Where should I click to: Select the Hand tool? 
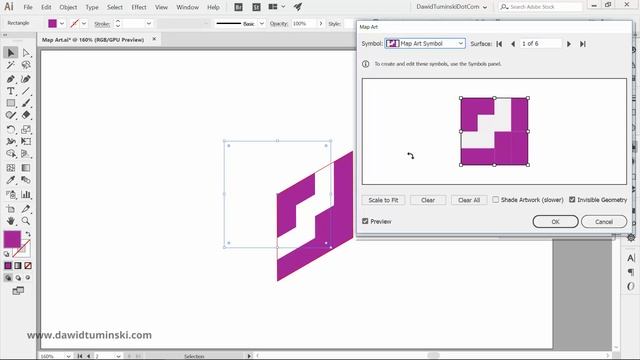pos(11,221)
